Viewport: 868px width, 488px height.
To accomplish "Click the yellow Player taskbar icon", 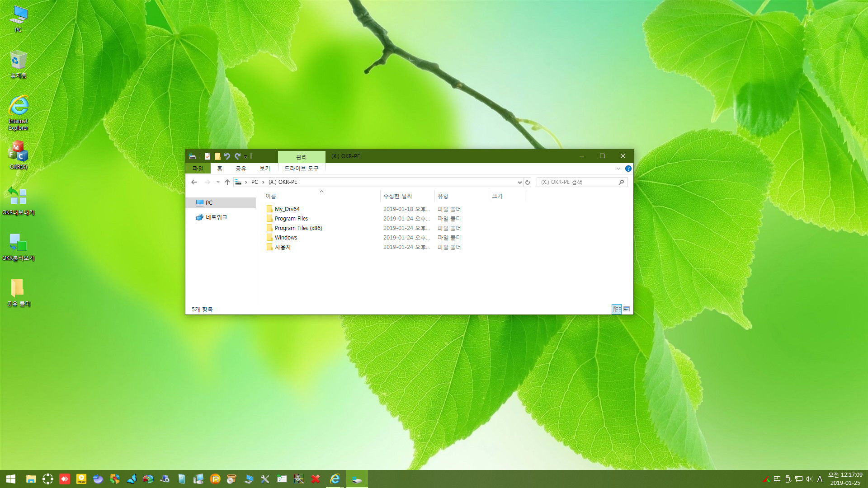I will pyautogui.click(x=81, y=479).
